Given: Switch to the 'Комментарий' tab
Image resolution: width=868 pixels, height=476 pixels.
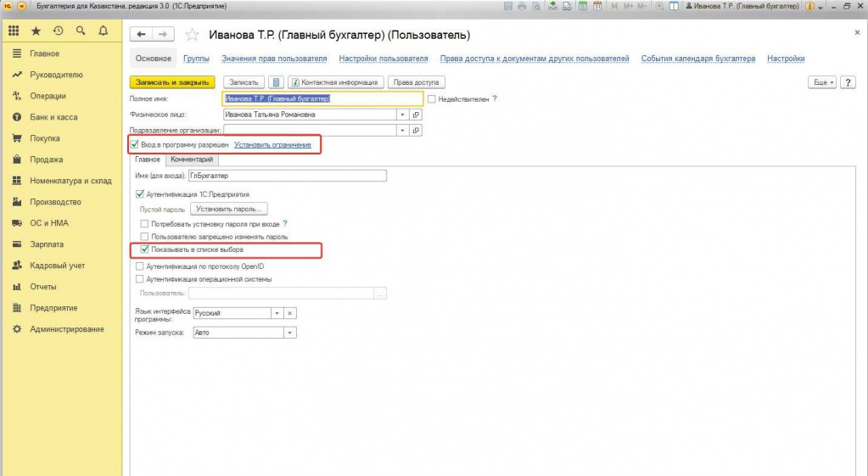Looking at the screenshot, I should (x=192, y=160).
